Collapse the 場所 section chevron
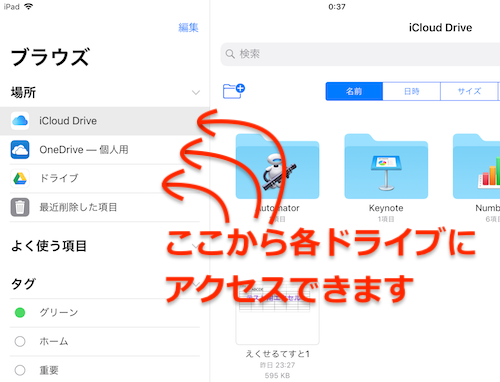This screenshot has height=382, width=500. (x=196, y=92)
